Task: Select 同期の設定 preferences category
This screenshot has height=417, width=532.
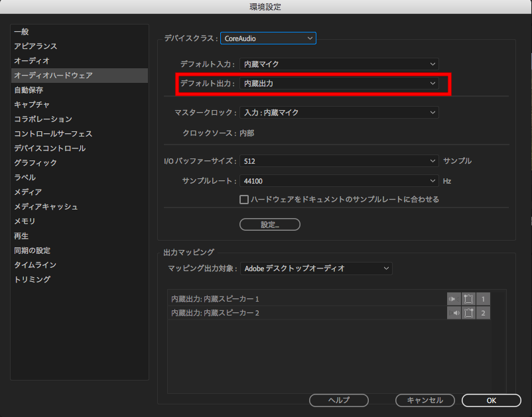Action: (80, 251)
